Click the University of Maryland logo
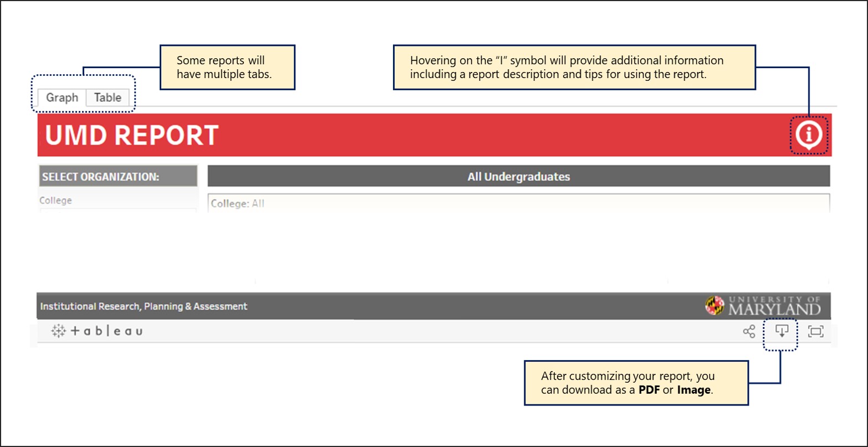868x447 pixels. point(762,305)
